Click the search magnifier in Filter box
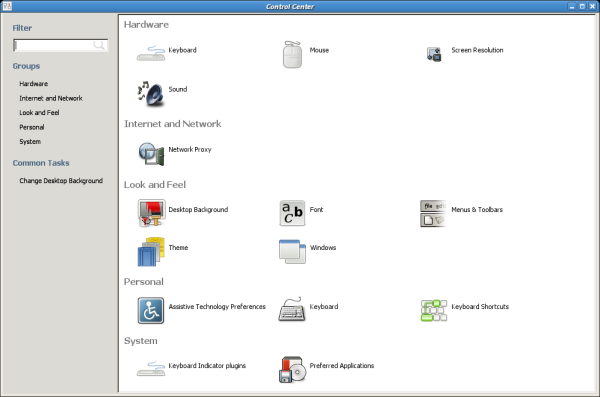The width and height of the screenshot is (600, 397). pos(99,45)
